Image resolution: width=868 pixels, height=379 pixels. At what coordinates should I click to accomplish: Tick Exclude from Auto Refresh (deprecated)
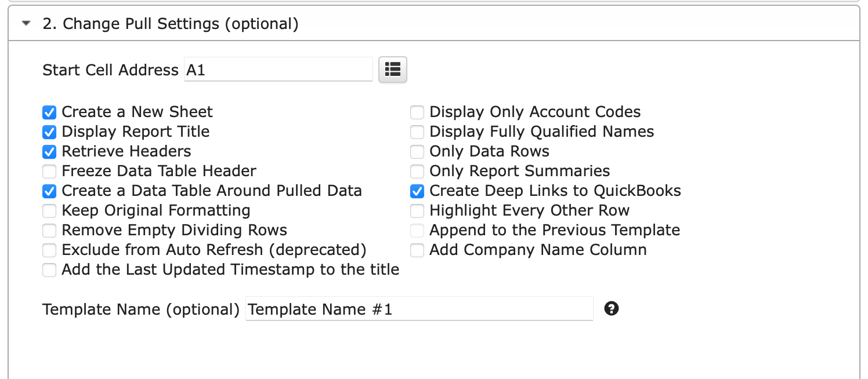click(49, 250)
